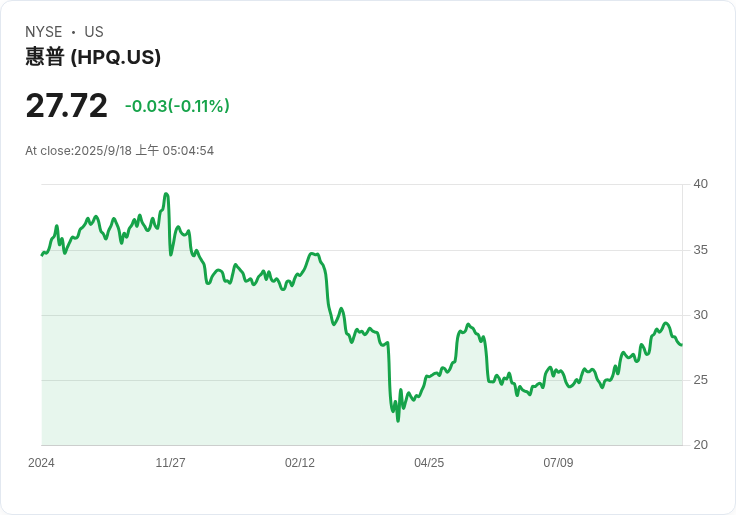Click the 35 y-axis price label
This screenshot has width=736, height=515.
coord(700,250)
